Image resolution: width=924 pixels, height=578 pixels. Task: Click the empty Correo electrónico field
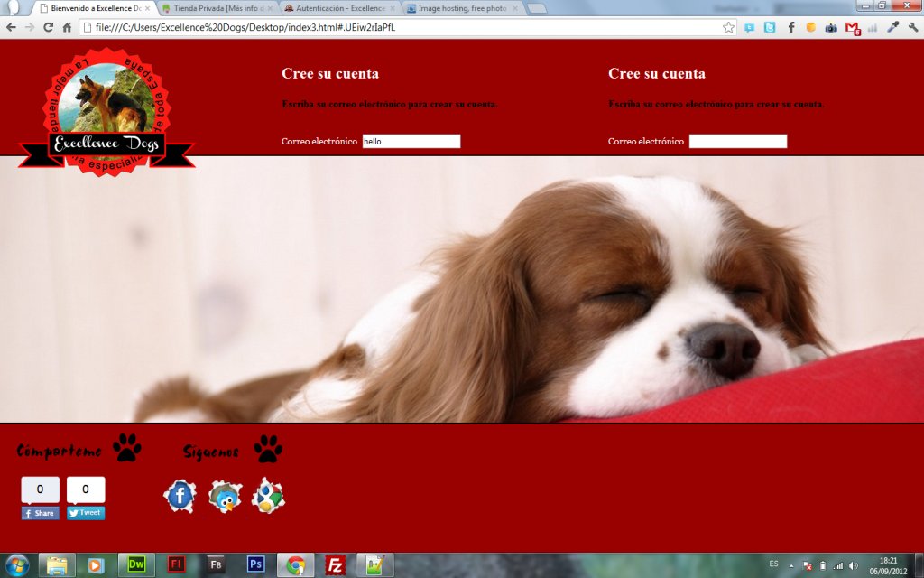tap(737, 142)
